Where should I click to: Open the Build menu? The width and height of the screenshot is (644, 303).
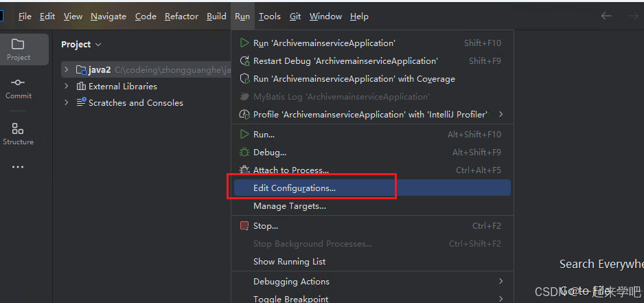pyautogui.click(x=216, y=16)
